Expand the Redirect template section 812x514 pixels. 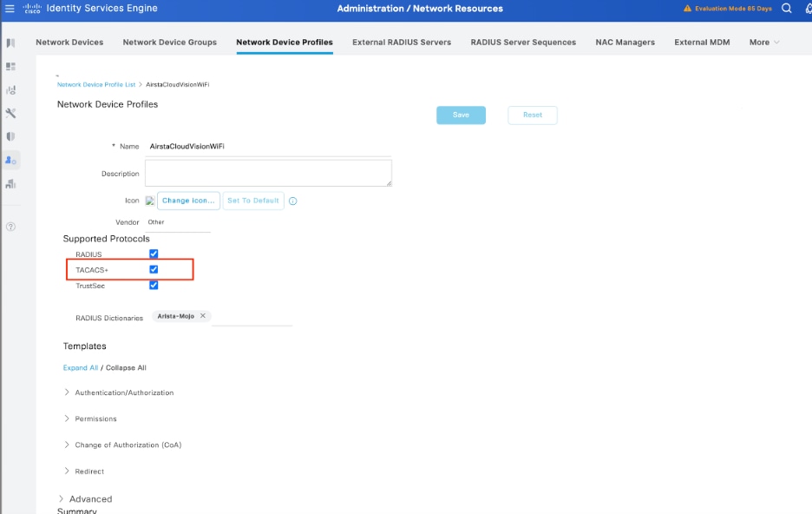tap(67, 471)
